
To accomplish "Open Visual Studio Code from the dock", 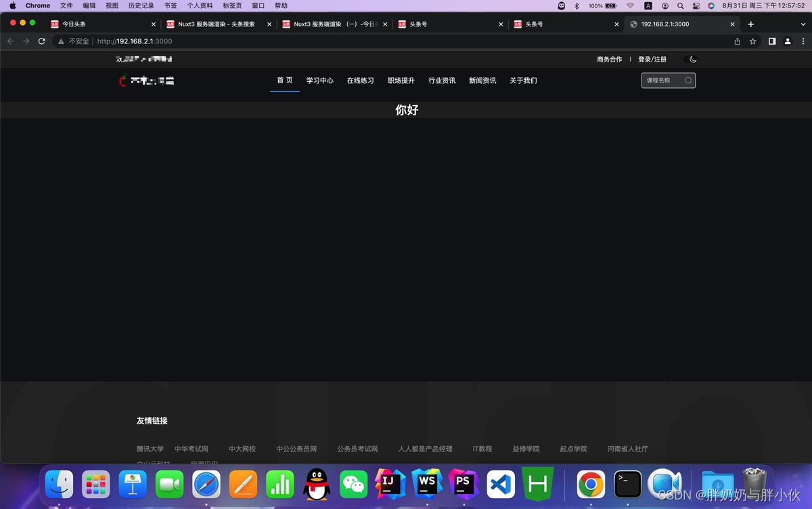I will click(501, 484).
